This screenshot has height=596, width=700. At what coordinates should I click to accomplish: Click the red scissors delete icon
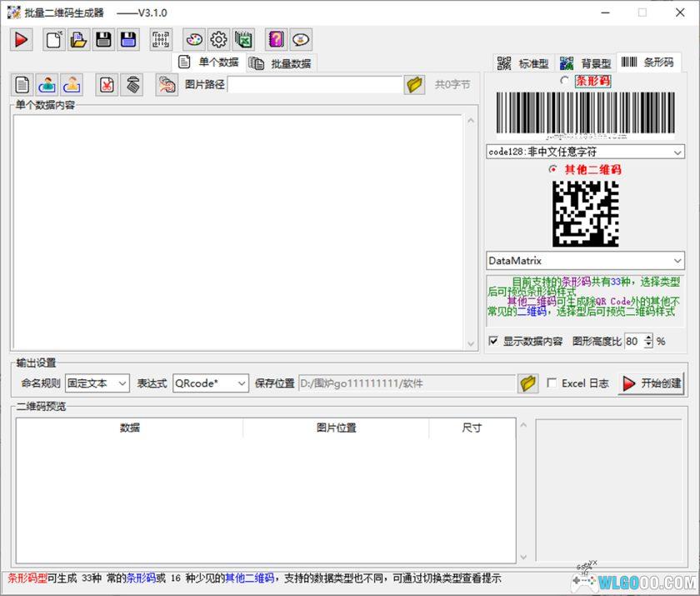(107, 84)
